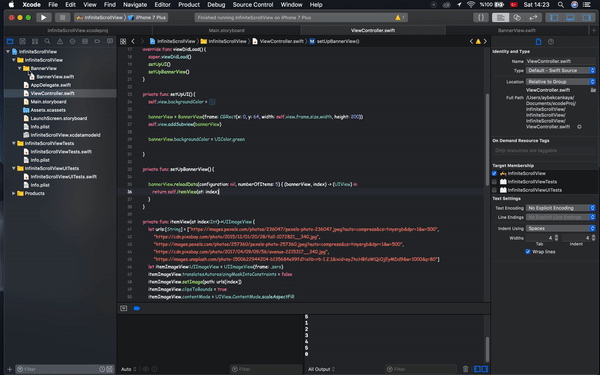Hide the debug area with the collapse button
Viewport: 600px width, 375px height.
pyautogui.click(x=124, y=308)
